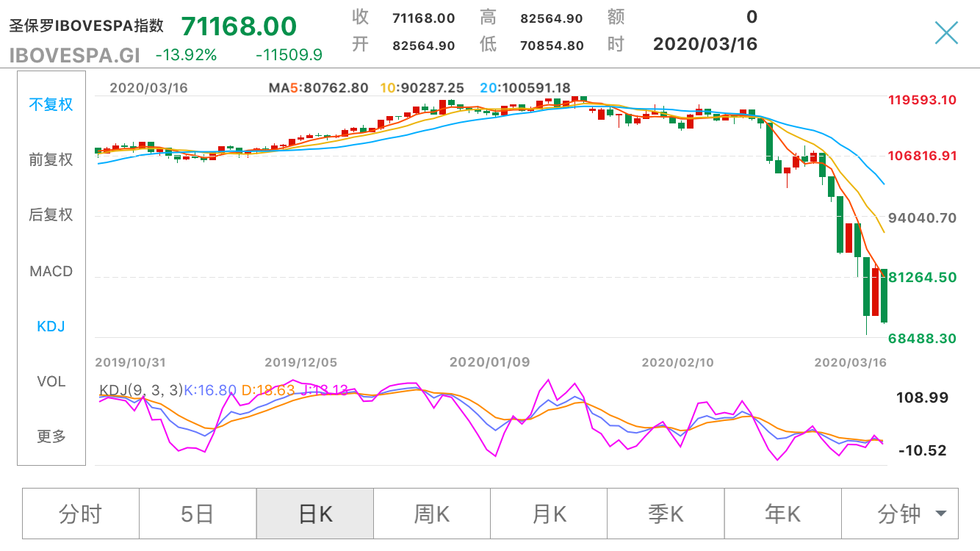Open the 季K quarterly chart
This screenshot has width=980, height=551.
point(666,514)
